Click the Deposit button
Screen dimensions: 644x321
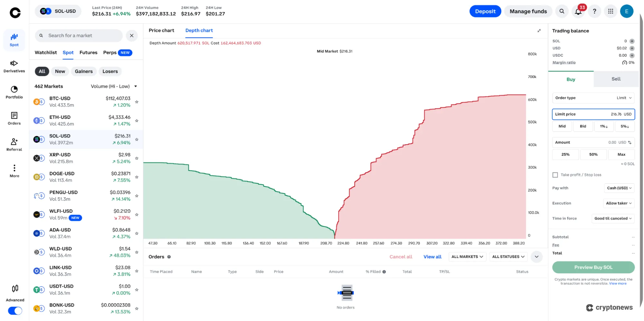pos(485,11)
